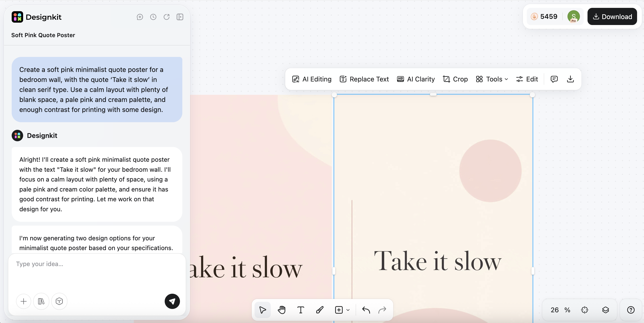Expand the add element dropdown arrow
This screenshot has width=644, height=323.
pos(348,310)
